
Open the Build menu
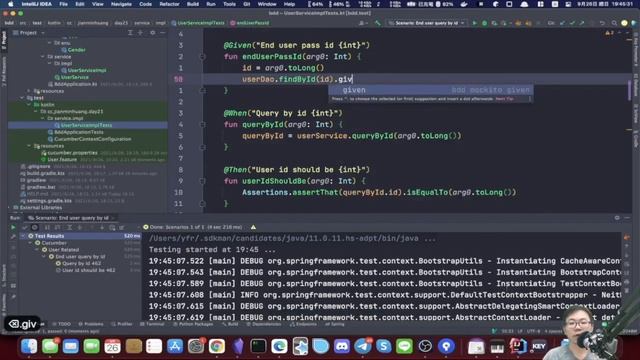(x=193, y=4)
